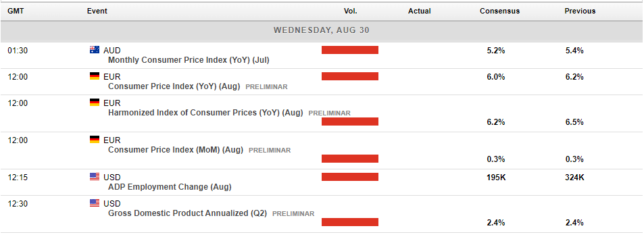Click the German flag on the CPI YoY row
Viewport: 644px width, 243px height.
coord(95,76)
